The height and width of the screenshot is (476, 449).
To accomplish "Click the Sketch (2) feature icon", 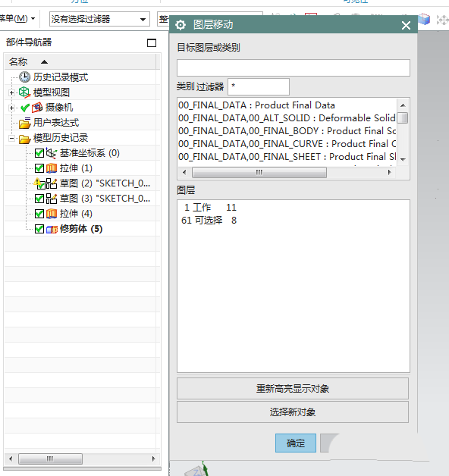I will coord(52,183).
